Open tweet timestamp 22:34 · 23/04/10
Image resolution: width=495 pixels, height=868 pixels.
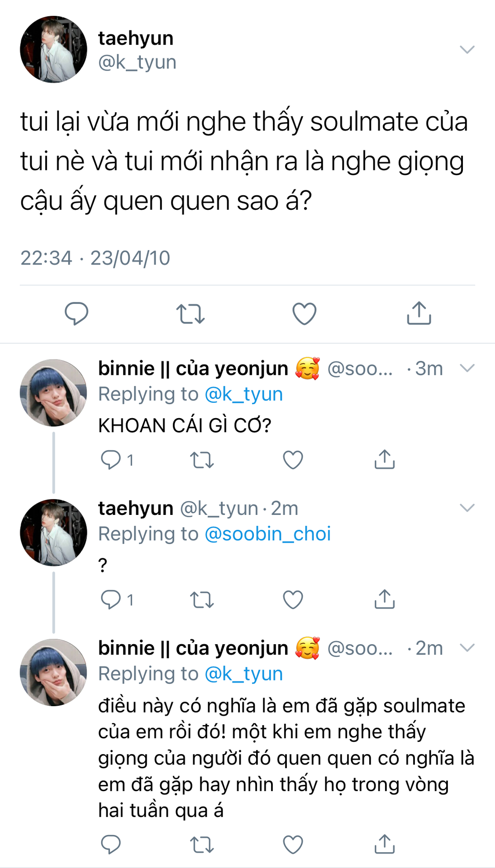tap(95, 258)
